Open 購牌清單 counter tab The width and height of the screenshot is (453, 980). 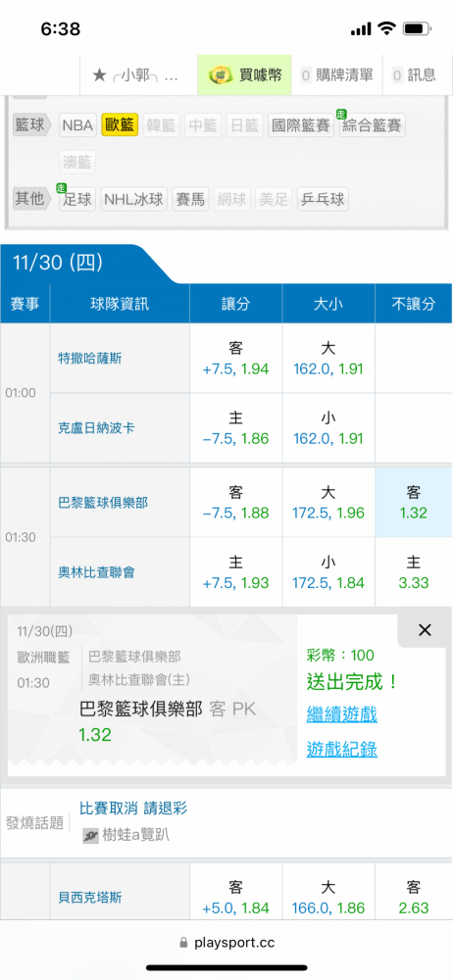pos(337,75)
